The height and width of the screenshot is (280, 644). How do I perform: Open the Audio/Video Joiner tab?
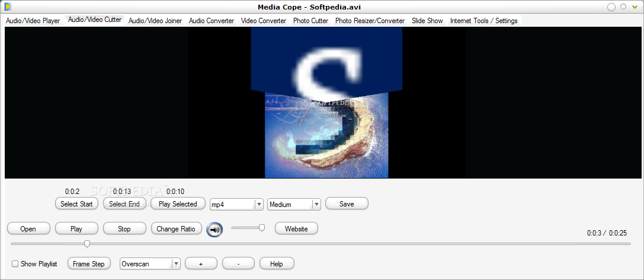point(155,21)
